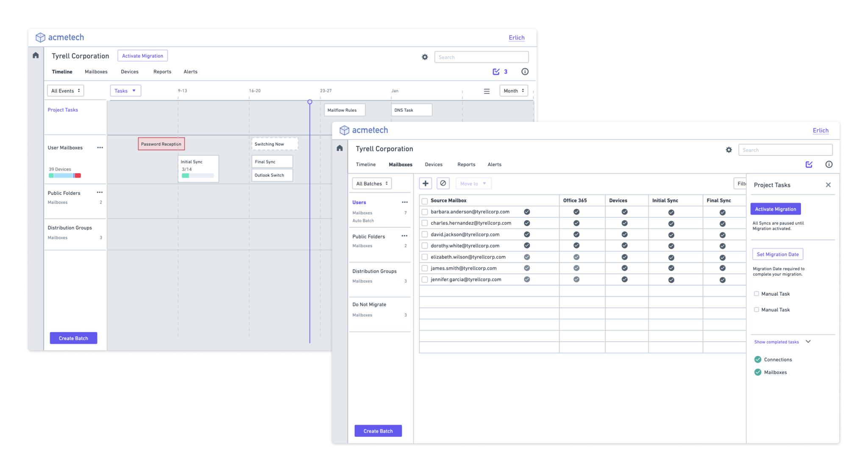Open hamburger list icon beside Month selector

(x=487, y=91)
